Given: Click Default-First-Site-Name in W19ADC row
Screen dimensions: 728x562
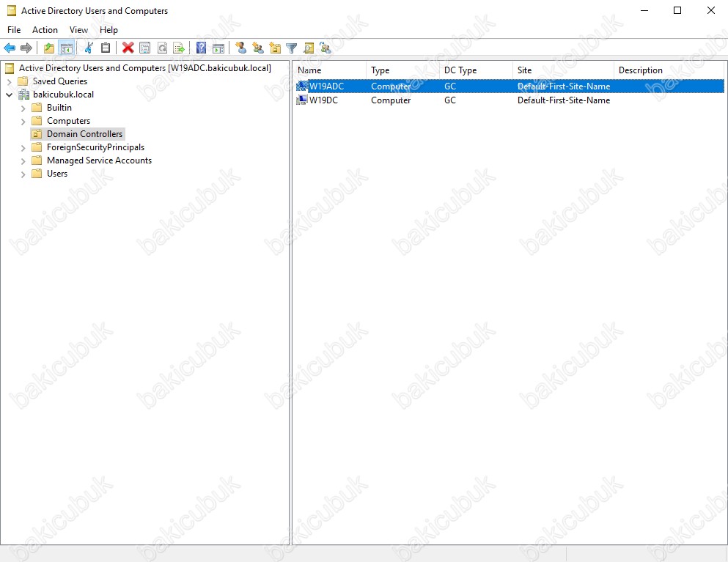Looking at the screenshot, I should 564,86.
